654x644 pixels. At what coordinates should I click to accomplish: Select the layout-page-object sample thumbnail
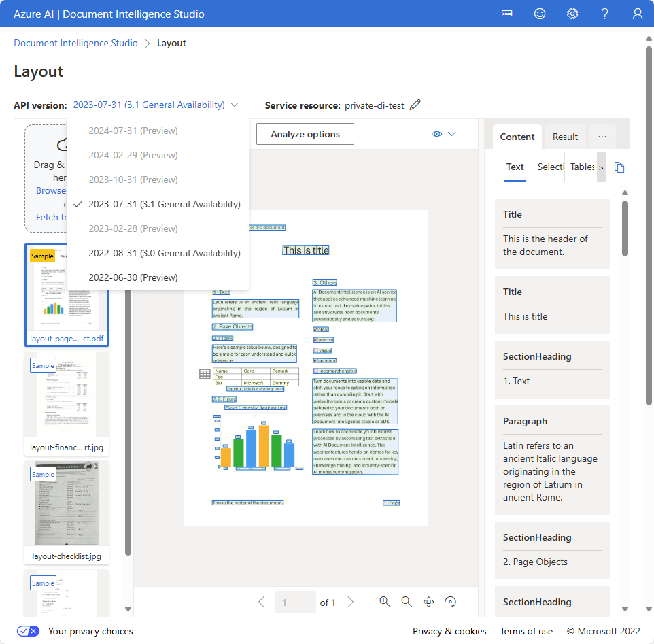[x=67, y=295]
